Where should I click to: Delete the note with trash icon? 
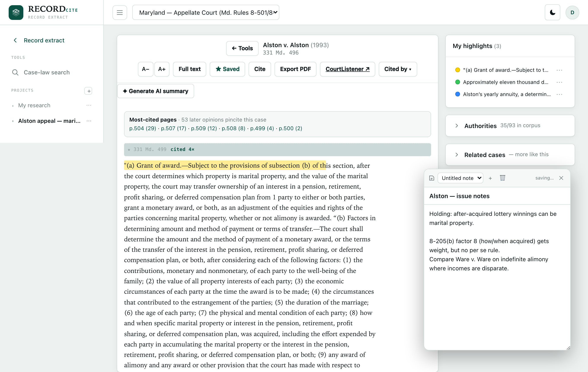(502, 178)
